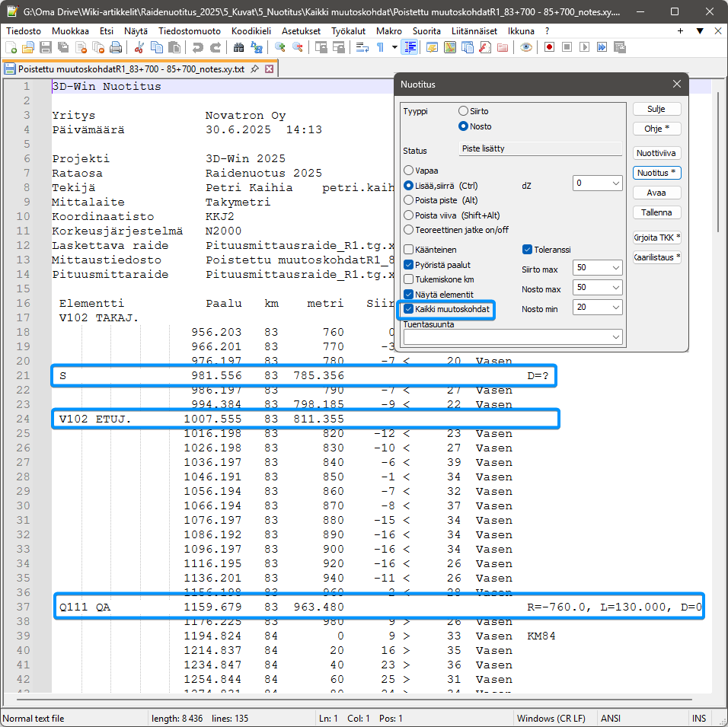Toggle the show all characters pilcrow icon
Viewport: 728px width, 727px height.
pyautogui.click(x=381, y=47)
